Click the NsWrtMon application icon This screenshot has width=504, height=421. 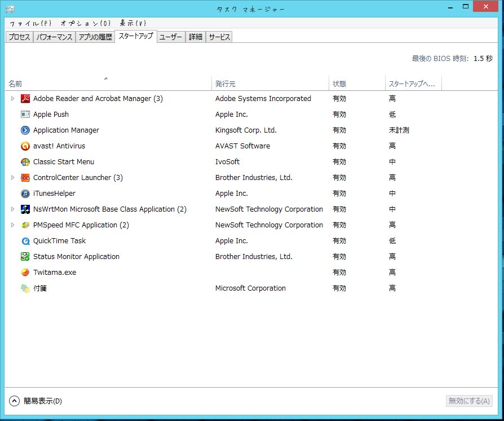[25, 209]
